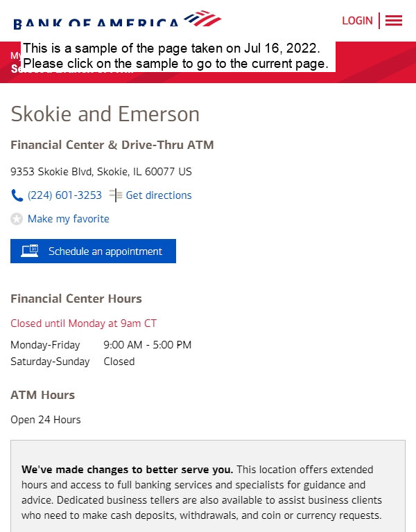Viewport: 416px width, 532px height.
Task: Click the 9353 Skokie Blvd address text
Action: pos(101,172)
